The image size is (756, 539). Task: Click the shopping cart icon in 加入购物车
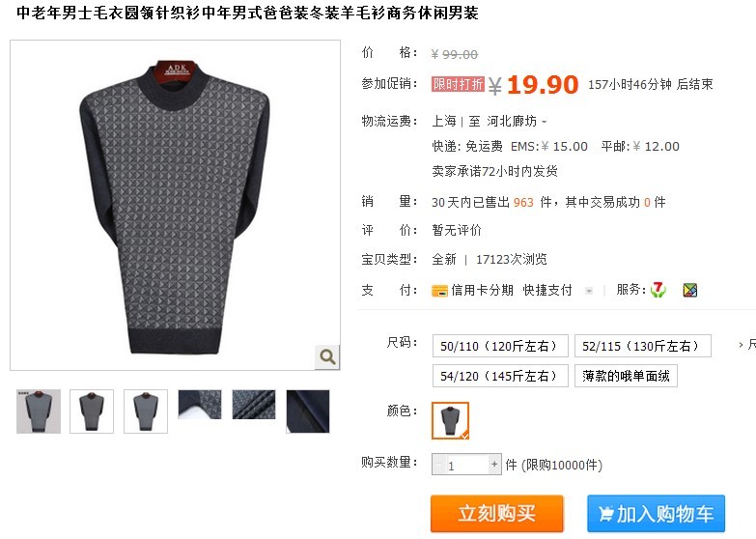606,514
